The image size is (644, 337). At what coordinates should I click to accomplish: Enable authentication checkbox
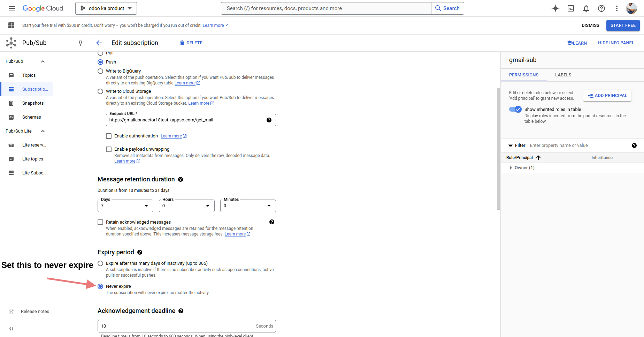coord(109,136)
